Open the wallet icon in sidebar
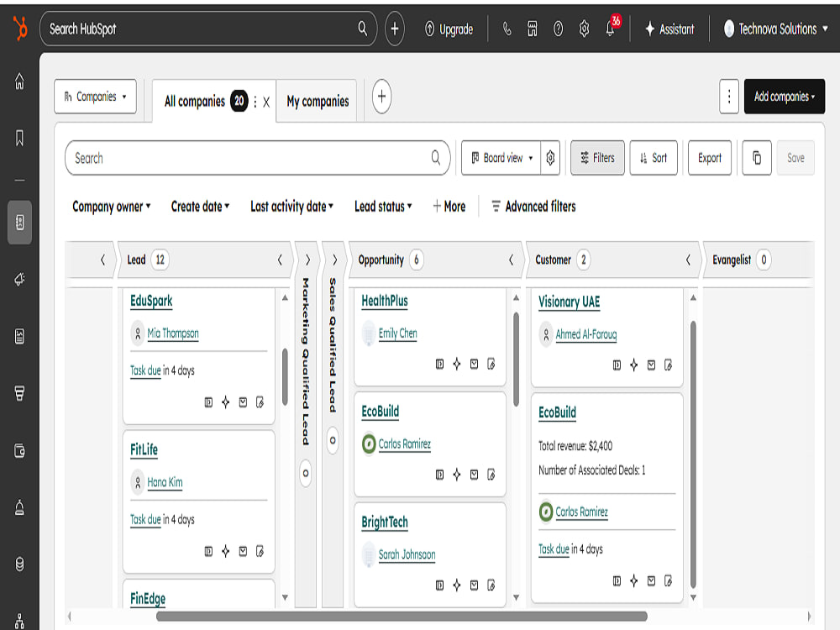This screenshot has height=630, width=840. pos(20,450)
